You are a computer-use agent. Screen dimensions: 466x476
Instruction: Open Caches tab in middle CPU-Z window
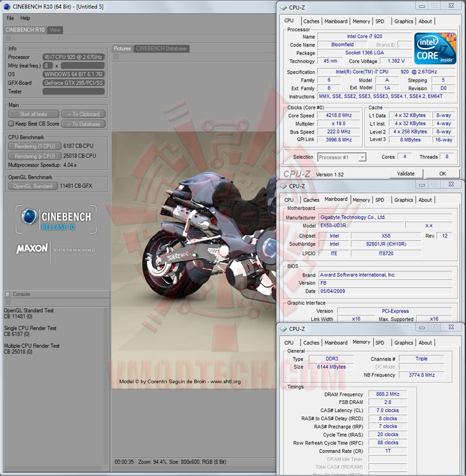coord(311,199)
